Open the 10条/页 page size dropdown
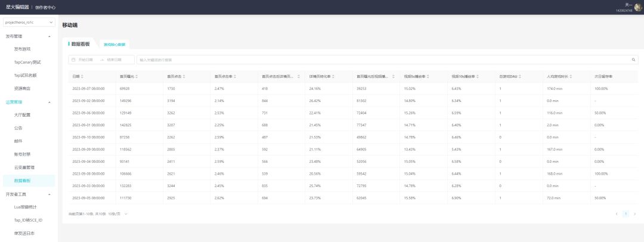 (118, 213)
